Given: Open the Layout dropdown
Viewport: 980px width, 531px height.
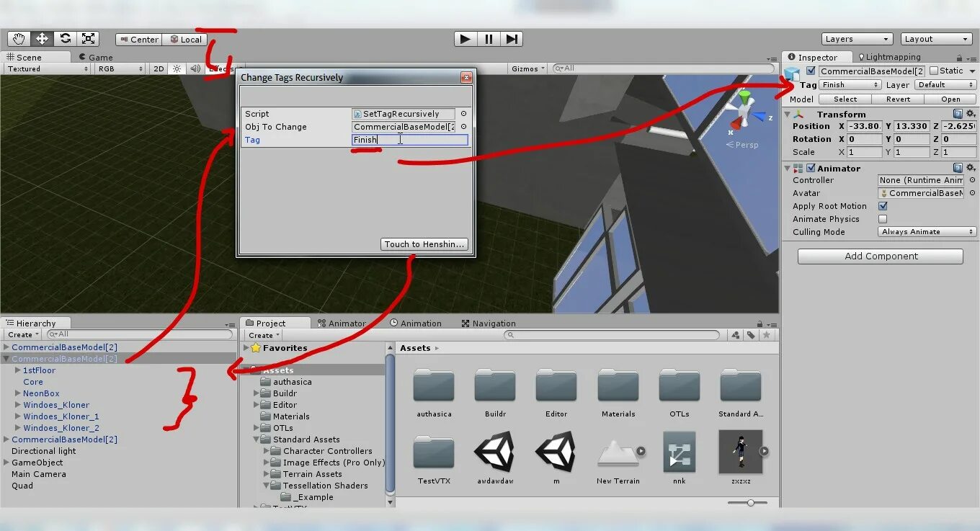Looking at the screenshot, I should 937,39.
